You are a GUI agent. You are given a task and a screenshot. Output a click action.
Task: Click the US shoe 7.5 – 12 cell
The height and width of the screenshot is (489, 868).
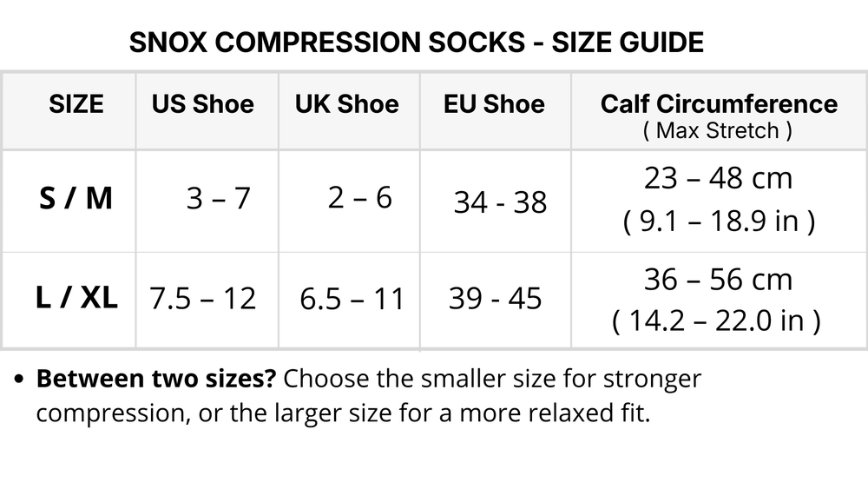click(x=203, y=299)
